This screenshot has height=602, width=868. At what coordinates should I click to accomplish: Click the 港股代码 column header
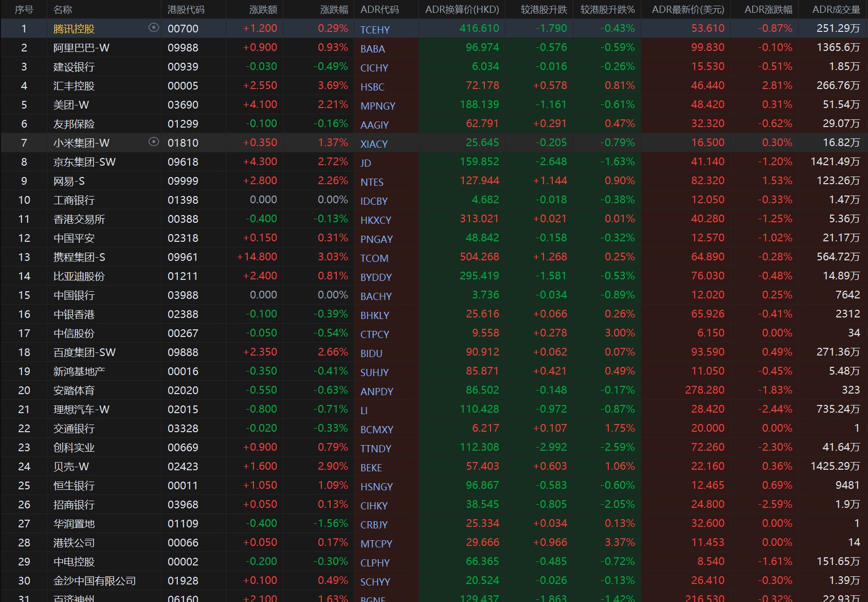pos(186,9)
